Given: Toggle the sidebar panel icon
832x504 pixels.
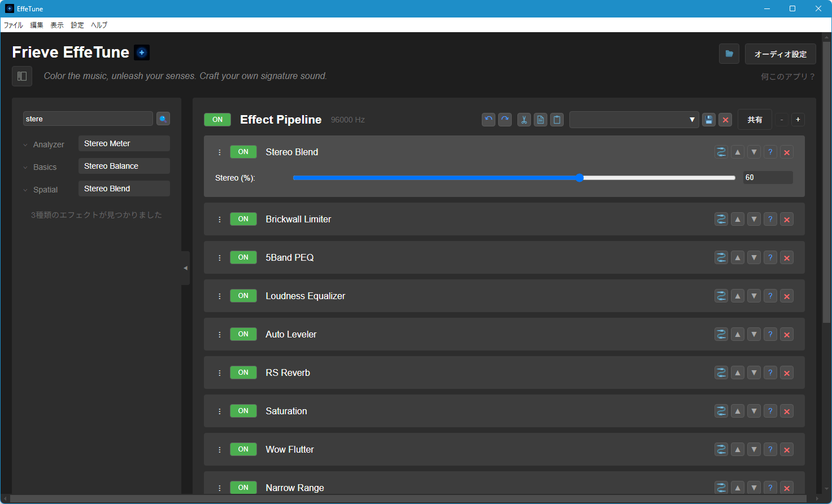Looking at the screenshot, I should coord(22,76).
